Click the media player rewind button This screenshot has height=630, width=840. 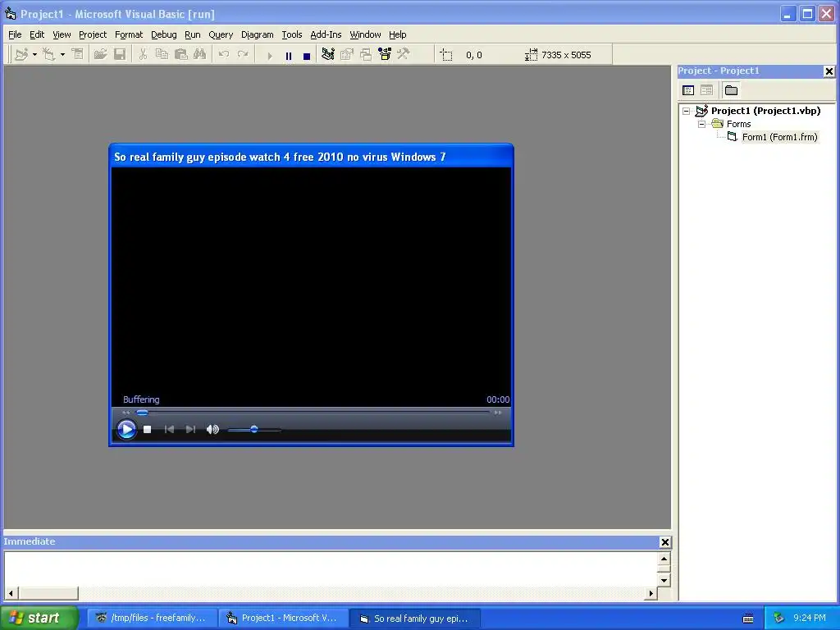click(x=126, y=413)
